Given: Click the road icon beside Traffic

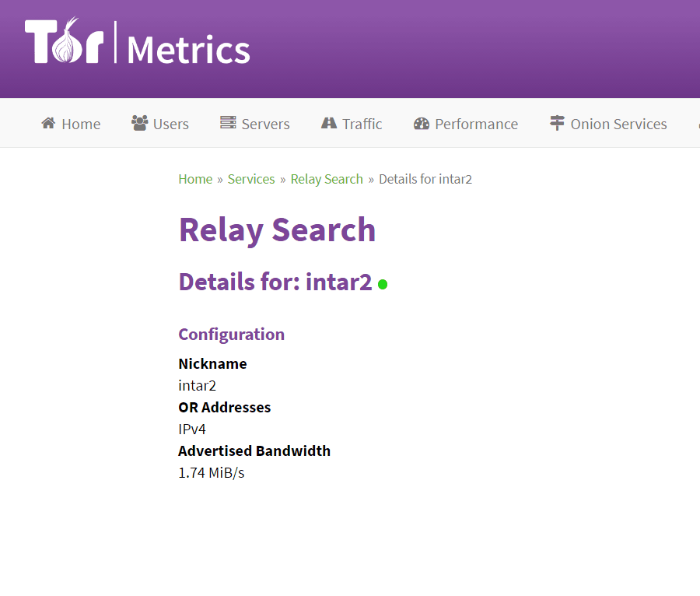Looking at the screenshot, I should (x=329, y=123).
